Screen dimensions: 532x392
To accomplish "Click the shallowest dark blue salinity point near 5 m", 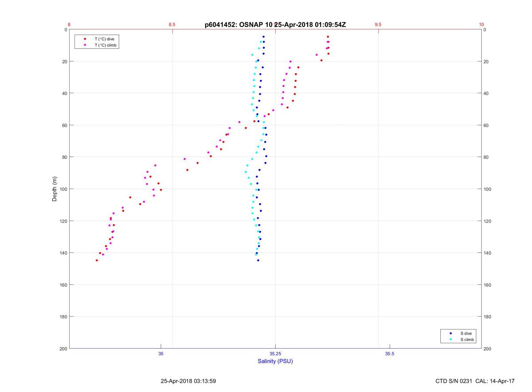I will click(263, 37).
